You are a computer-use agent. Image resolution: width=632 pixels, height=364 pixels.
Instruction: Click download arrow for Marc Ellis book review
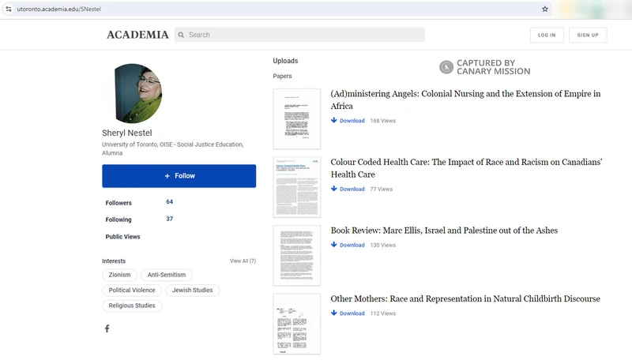point(333,245)
